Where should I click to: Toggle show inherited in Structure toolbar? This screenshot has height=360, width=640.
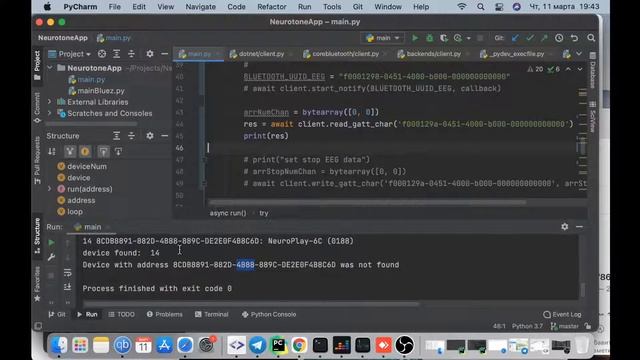70,152
